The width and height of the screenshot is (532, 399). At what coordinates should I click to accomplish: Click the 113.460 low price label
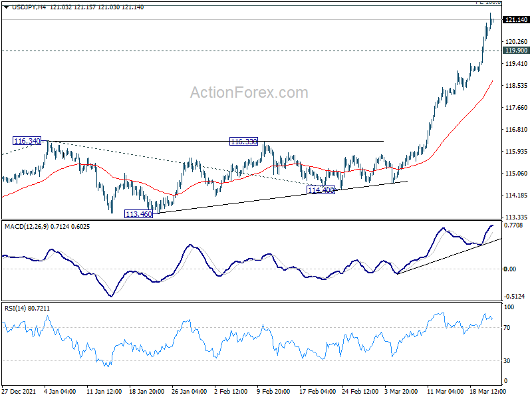click(x=139, y=214)
